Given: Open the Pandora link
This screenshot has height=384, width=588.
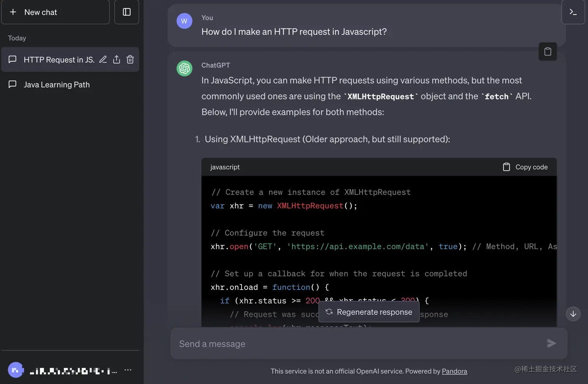Looking at the screenshot, I should (x=454, y=371).
